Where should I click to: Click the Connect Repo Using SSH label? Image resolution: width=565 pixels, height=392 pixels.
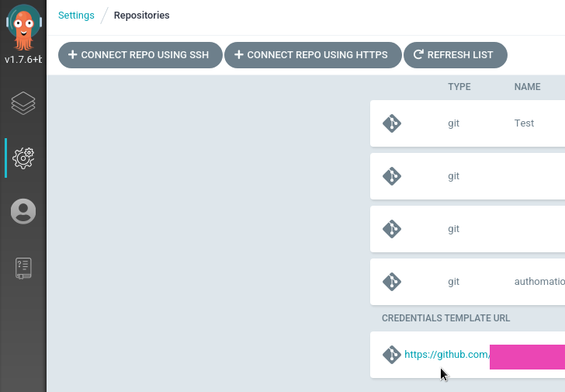tap(145, 55)
